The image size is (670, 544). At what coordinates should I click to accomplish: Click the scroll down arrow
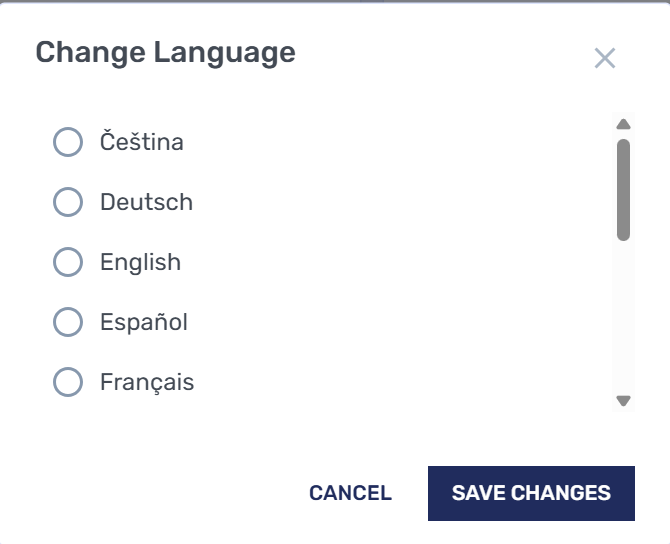point(623,400)
